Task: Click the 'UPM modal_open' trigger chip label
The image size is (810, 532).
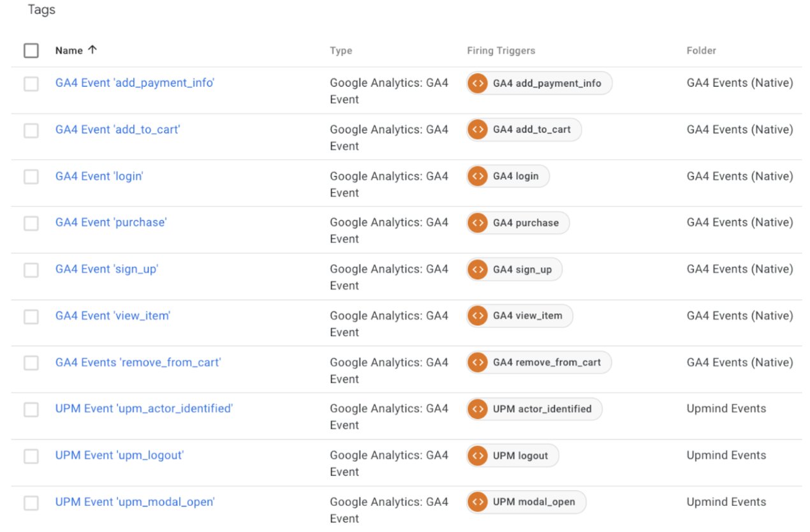Action: pos(534,502)
